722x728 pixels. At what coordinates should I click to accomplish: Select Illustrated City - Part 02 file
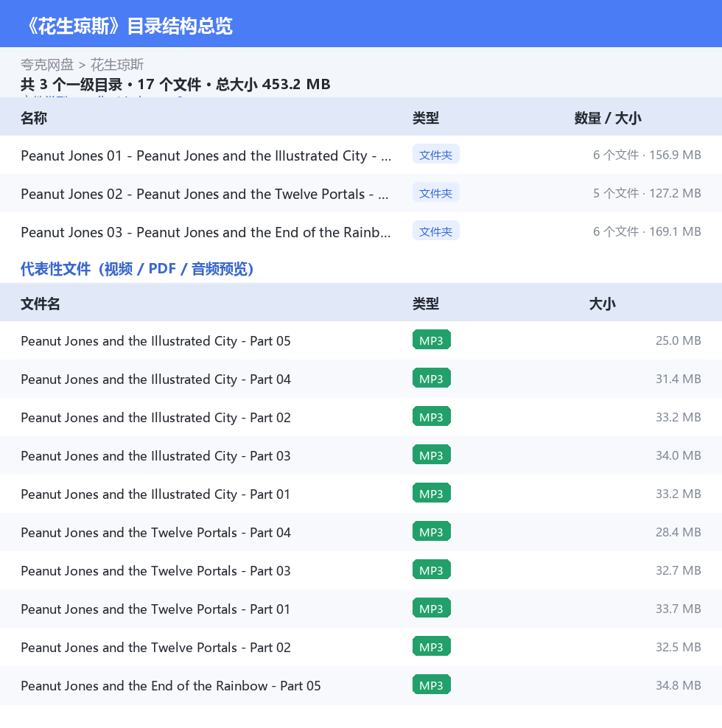361,417
